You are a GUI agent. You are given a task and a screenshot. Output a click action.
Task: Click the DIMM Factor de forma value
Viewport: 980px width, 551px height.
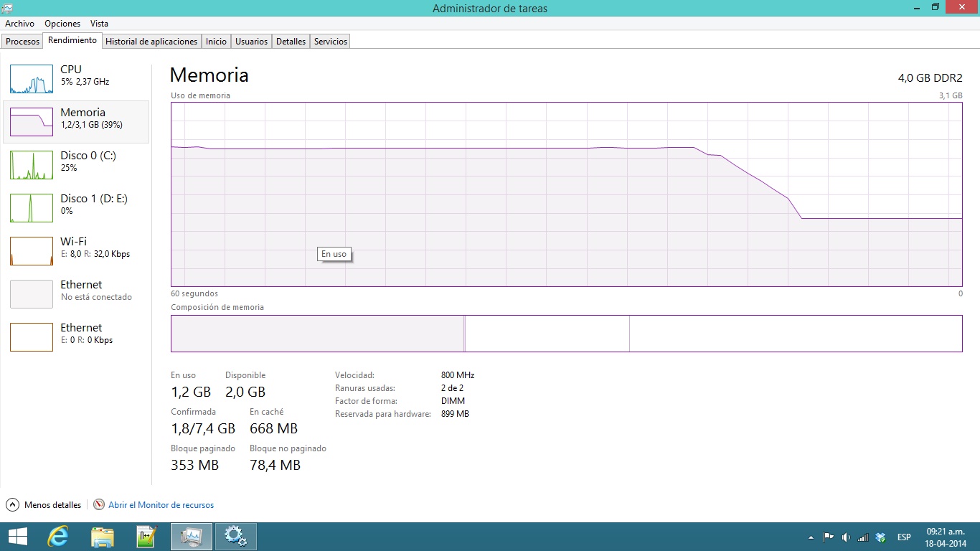click(x=453, y=401)
